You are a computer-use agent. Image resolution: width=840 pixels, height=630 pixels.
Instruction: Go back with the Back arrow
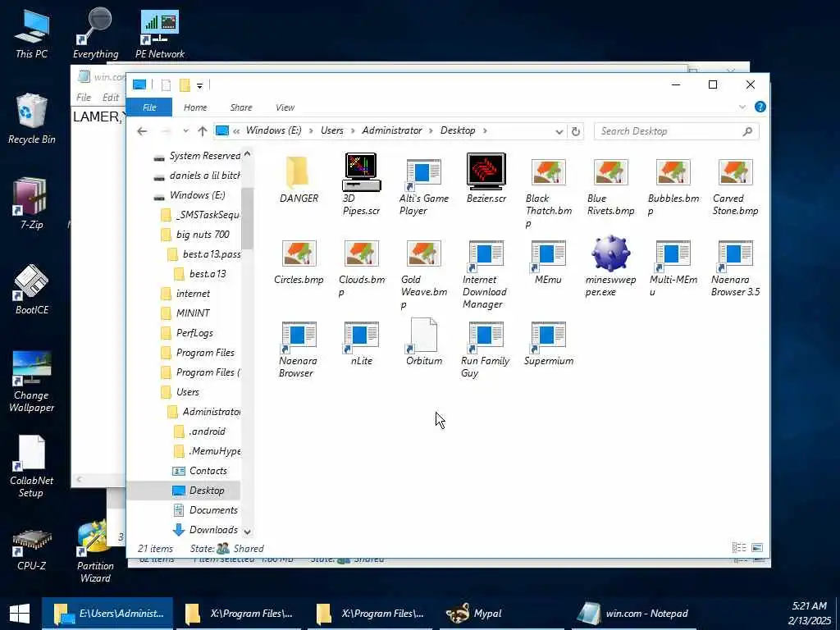142,130
